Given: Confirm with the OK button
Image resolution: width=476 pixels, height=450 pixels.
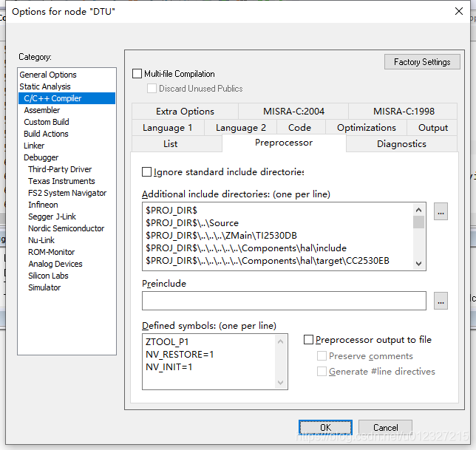Looking at the screenshot, I should (x=325, y=428).
